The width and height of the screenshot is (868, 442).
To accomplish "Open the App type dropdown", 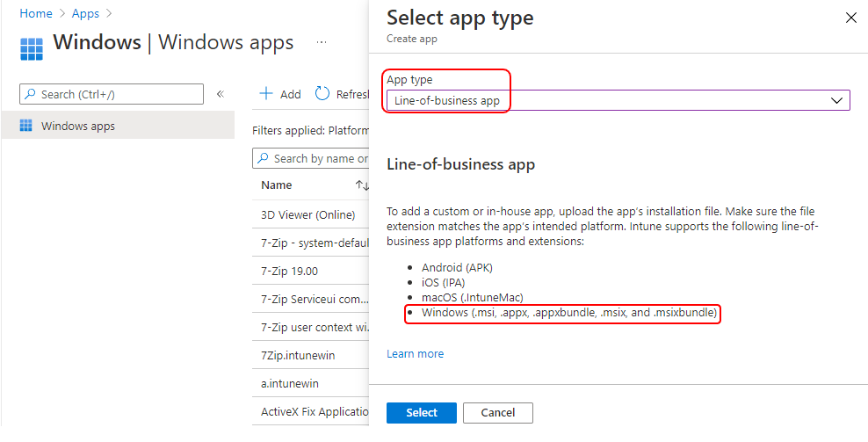I will (618, 101).
